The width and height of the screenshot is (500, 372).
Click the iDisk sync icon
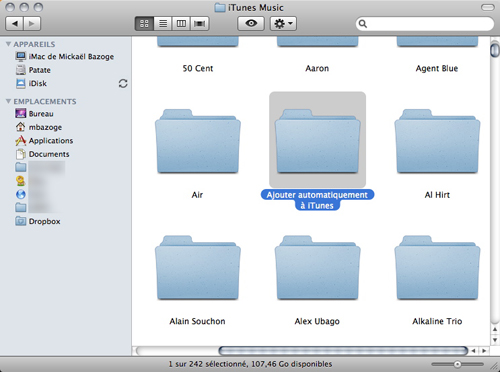[123, 83]
